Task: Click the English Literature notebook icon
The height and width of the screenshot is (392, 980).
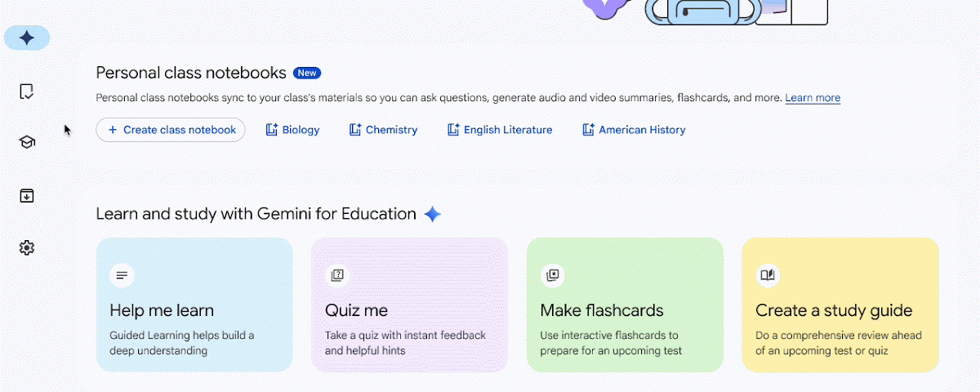Action: 453,130
